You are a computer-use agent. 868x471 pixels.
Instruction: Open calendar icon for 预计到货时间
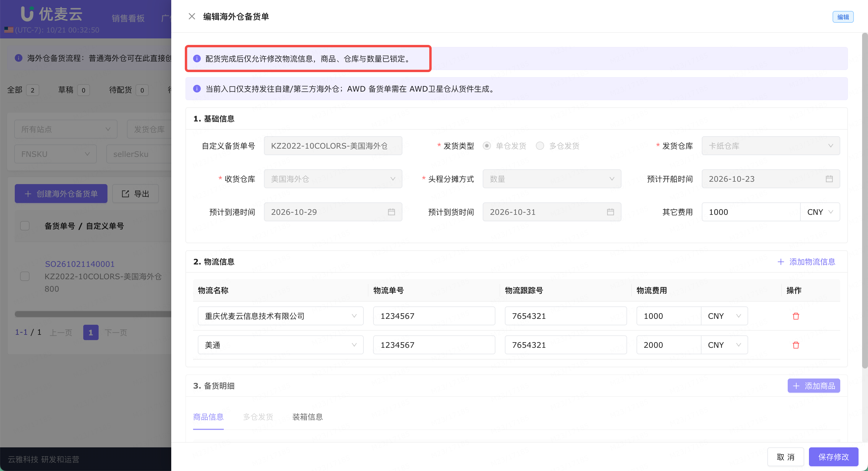[610, 212]
